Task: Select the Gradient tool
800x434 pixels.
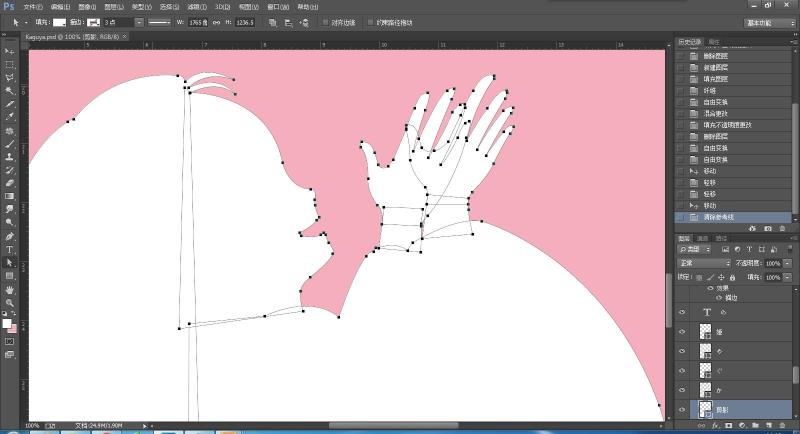Action: (9, 196)
